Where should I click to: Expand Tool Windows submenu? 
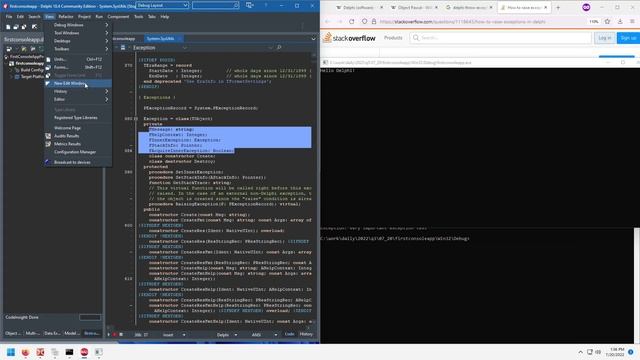coord(107,33)
